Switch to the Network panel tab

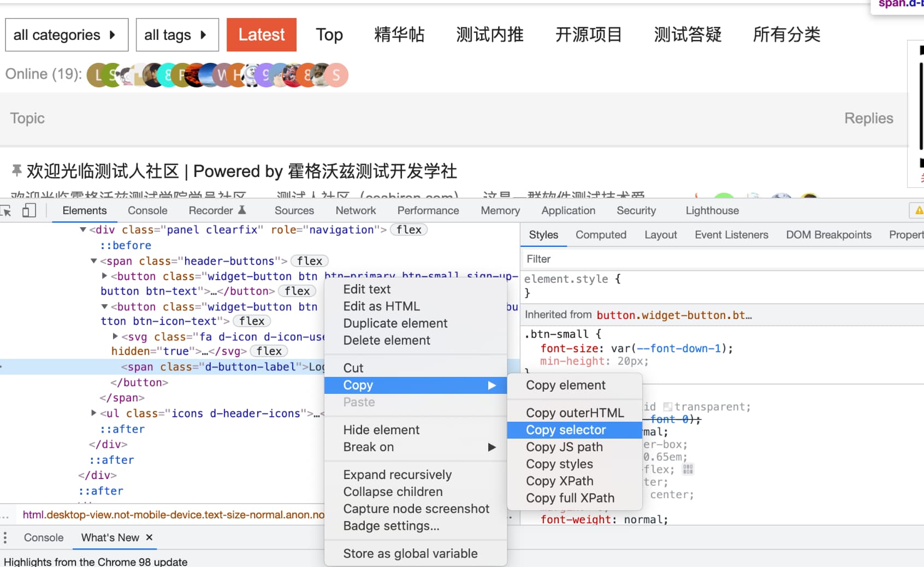(356, 211)
